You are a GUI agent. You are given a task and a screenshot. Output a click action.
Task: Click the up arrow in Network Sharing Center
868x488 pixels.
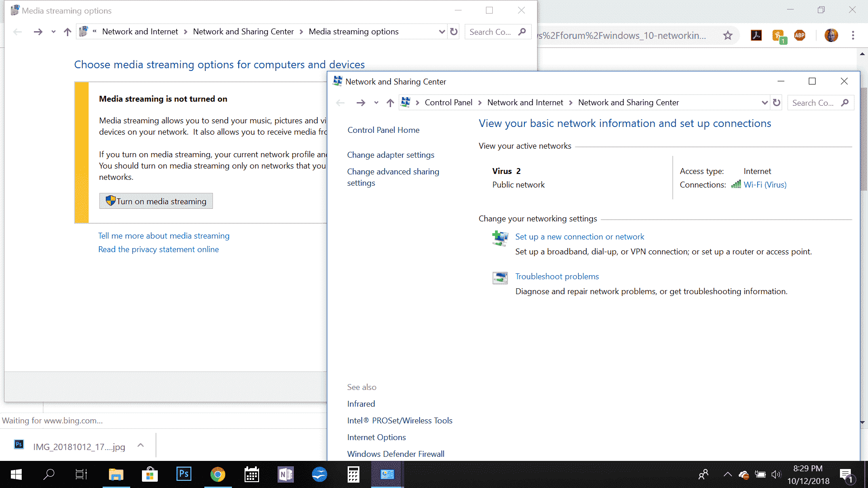(390, 103)
